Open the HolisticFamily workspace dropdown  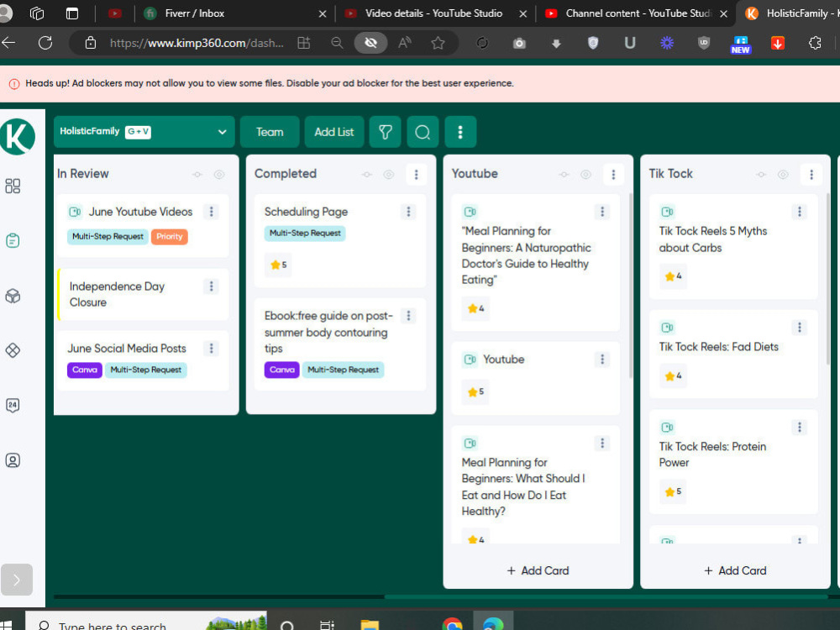(144, 132)
